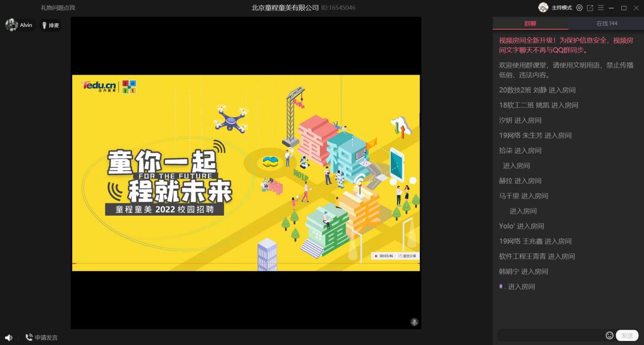The height and width of the screenshot is (345, 644).
Task: Close the window
Action: pos(636,8)
